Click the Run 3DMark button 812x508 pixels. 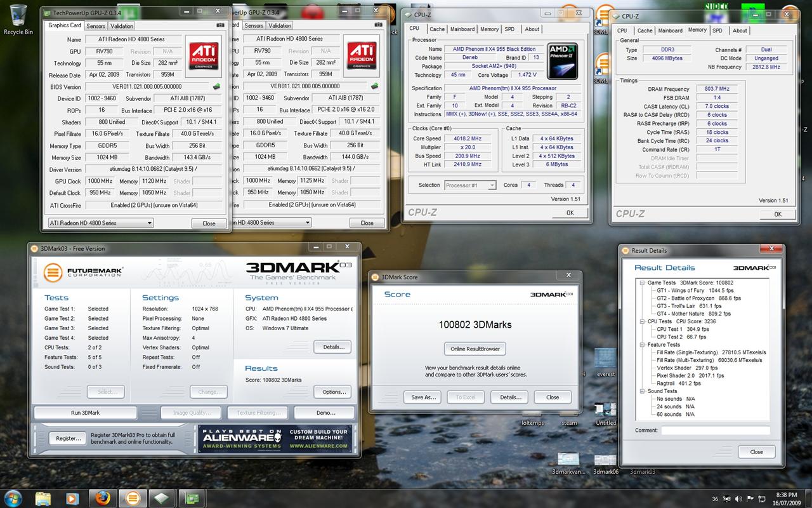pos(86,413)
